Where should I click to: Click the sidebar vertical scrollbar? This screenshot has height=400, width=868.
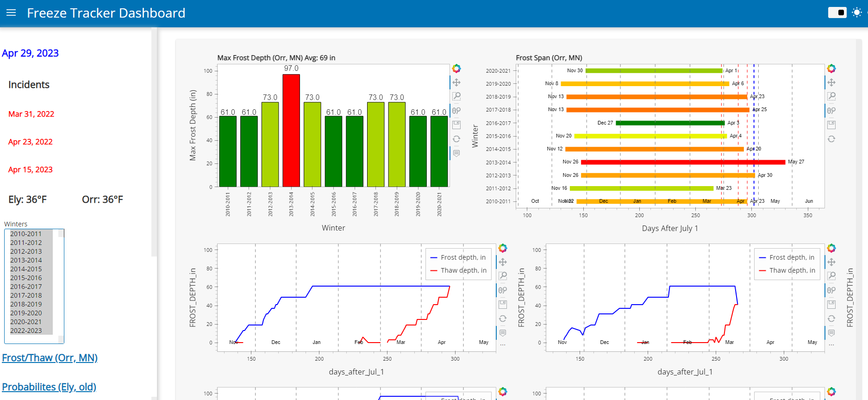154,143
